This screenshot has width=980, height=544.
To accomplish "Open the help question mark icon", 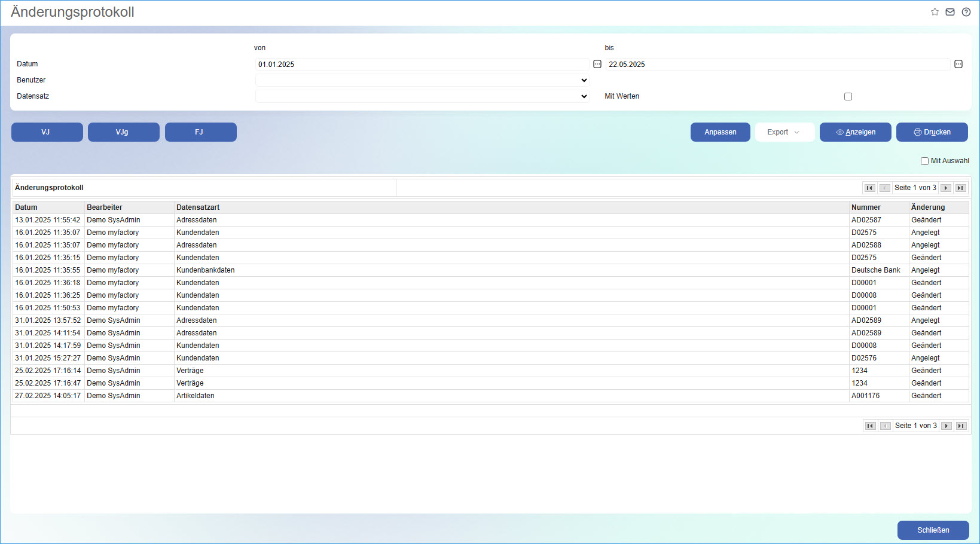I will pos(966,12).
